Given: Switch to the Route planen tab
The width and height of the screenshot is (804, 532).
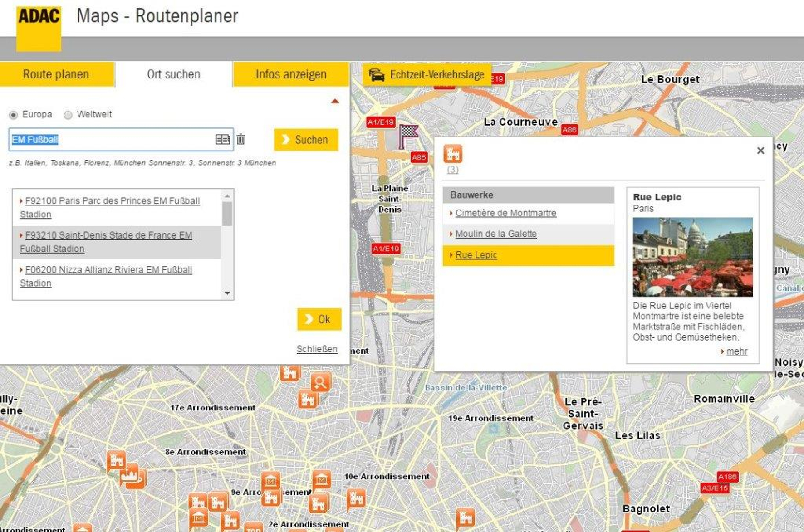Looking at the screenshot, I should 56,74.
